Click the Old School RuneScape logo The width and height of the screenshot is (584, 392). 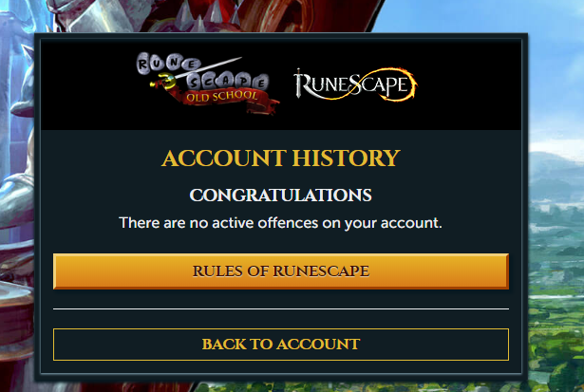click(207, 83)
